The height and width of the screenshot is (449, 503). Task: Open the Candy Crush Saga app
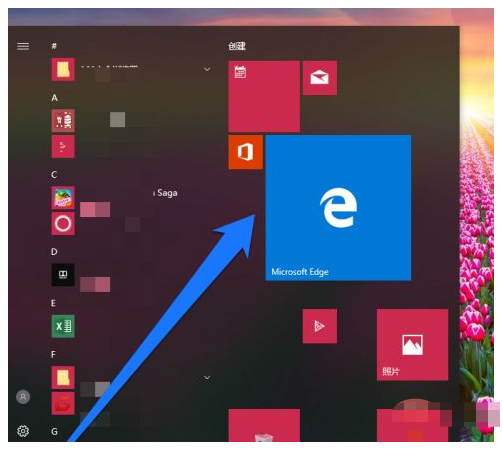[63, 198]
